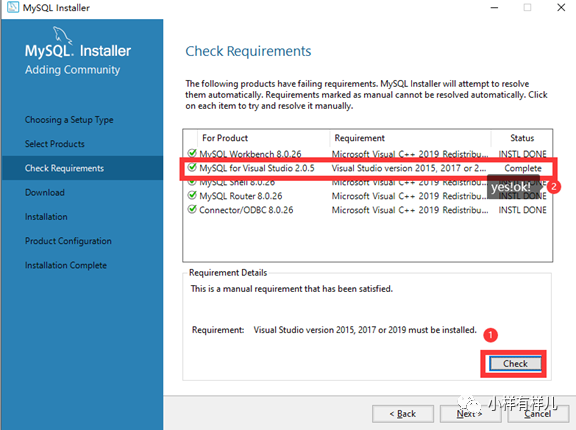The width and height of the screenshot is (576, 430).
Task: Minimize the MySQL Installer window
Action: (x=494, y=8)
